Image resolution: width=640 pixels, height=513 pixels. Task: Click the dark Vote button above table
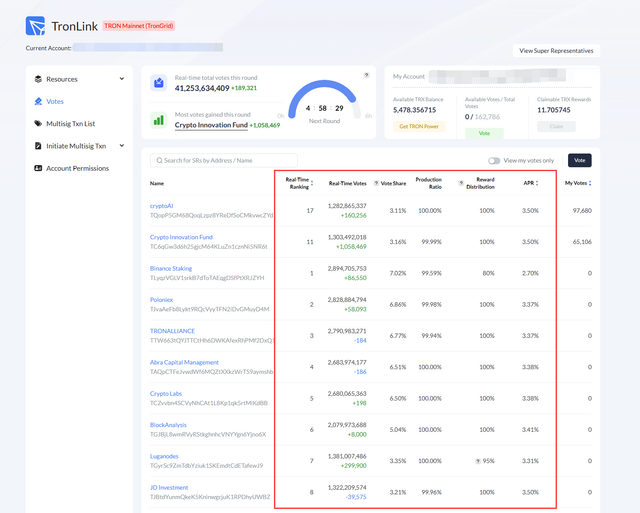coord(580,160)
